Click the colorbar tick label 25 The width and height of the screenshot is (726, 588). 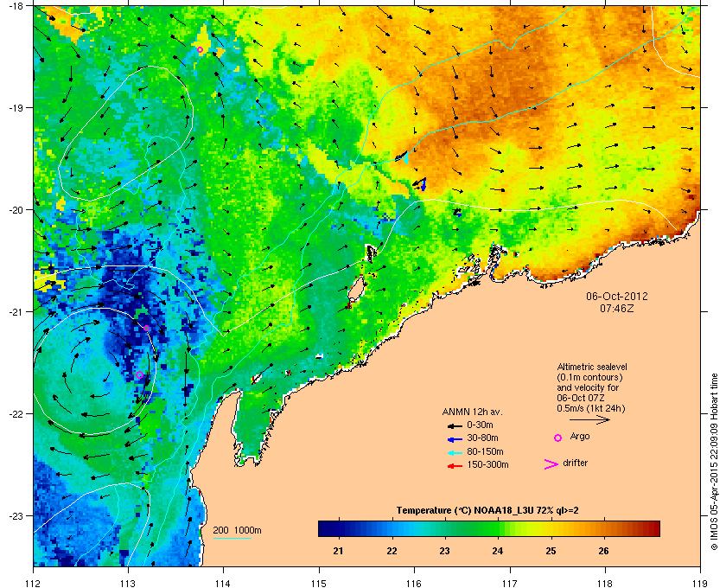pyautogui.click(x=551, y=551)
